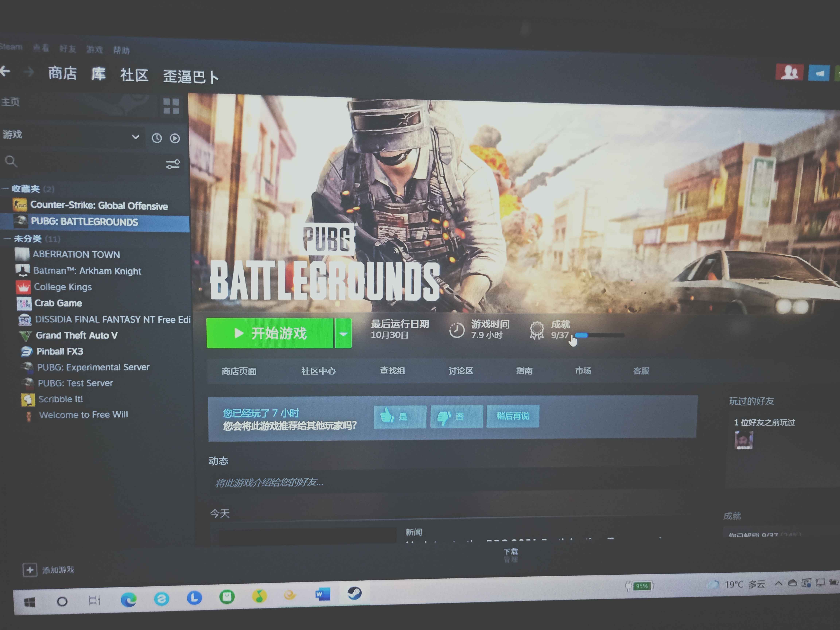
Task: Click the Pinball FX3 game icon
Action: pyautogui.click(x=26, y=352)
